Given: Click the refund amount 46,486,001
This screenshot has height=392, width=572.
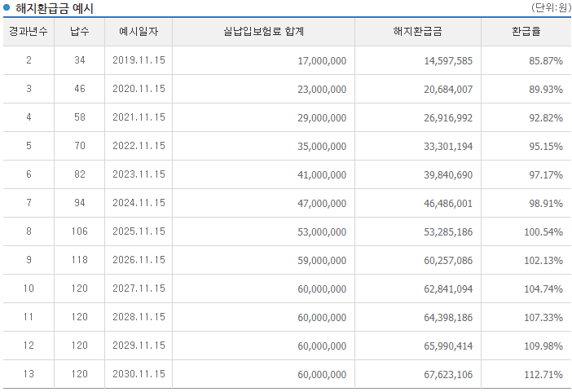Looking at the screenshot, I should point(448,204).
